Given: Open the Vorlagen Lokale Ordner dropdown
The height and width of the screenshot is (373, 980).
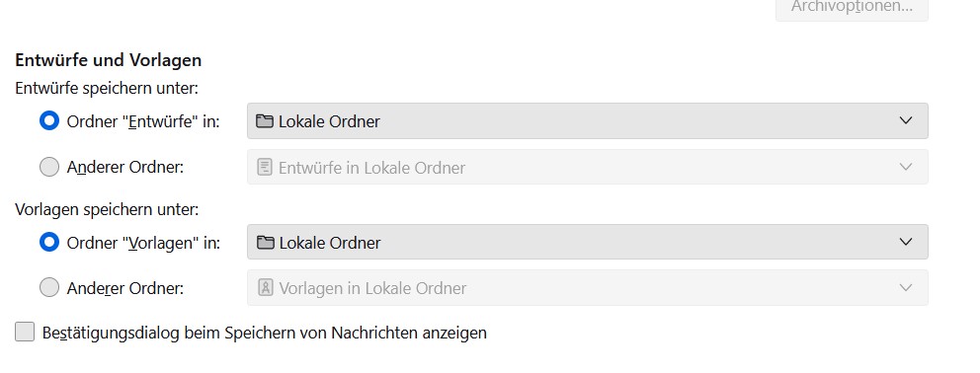Looking at the screenshot, I should pyautogui.click(x=588, y=242).
